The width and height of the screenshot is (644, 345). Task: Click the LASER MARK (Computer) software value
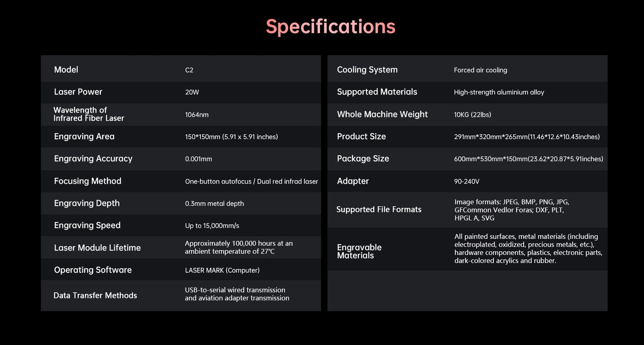point(222,270)
